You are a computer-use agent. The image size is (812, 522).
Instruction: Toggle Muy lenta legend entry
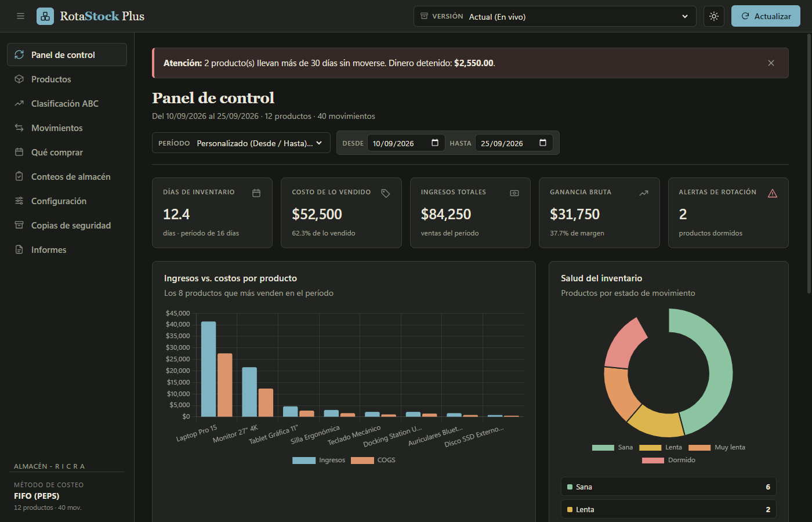717,447
